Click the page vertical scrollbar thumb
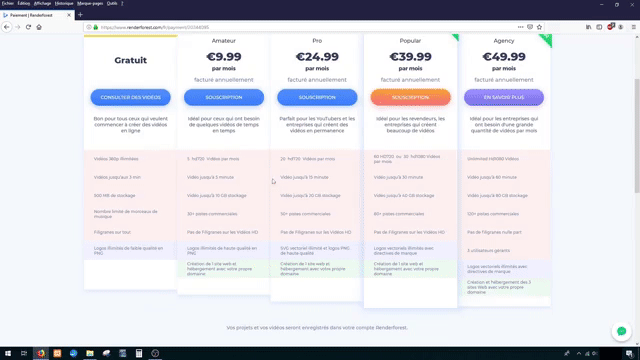 [x=637, y=135]
